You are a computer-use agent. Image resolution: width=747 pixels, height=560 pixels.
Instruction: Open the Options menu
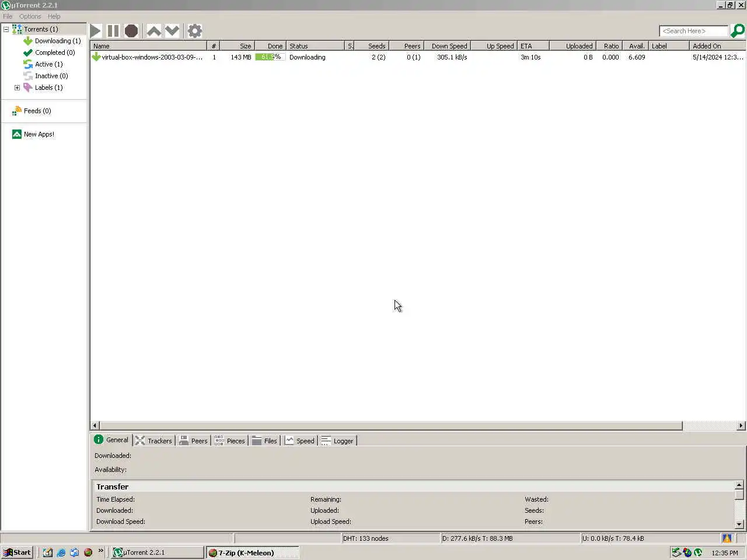pyautogui.click(x=30, y=16)
